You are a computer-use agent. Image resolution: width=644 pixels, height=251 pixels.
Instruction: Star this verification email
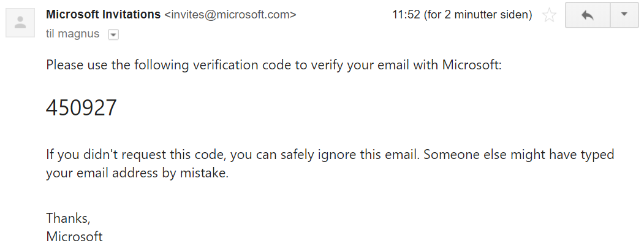(550, 15)
